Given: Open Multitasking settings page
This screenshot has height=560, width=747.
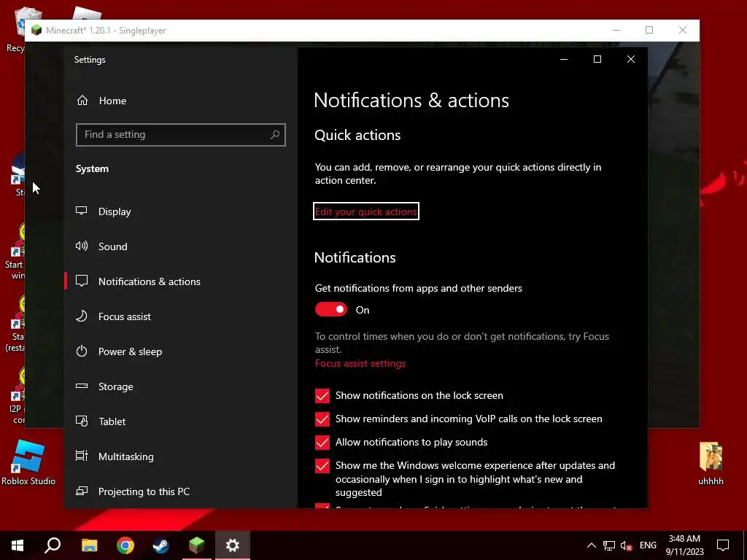Looking at the screenshot, I should pyautogui.click(x=181, y=456).
